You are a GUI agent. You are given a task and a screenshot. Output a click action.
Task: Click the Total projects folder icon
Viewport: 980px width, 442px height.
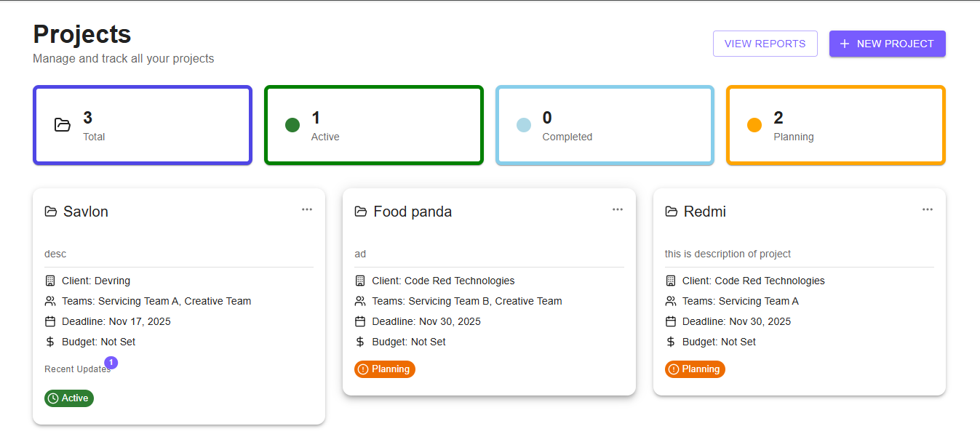(63, 125)
